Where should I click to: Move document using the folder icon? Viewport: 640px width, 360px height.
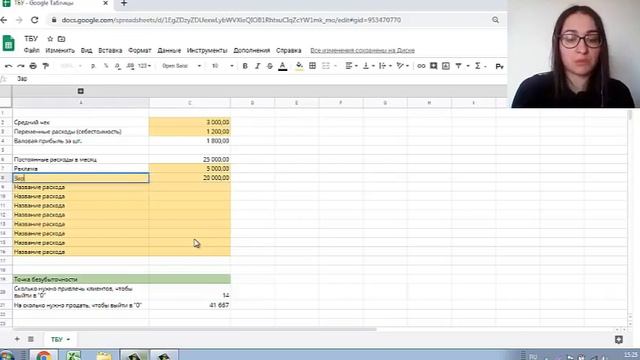coord(61,39)
